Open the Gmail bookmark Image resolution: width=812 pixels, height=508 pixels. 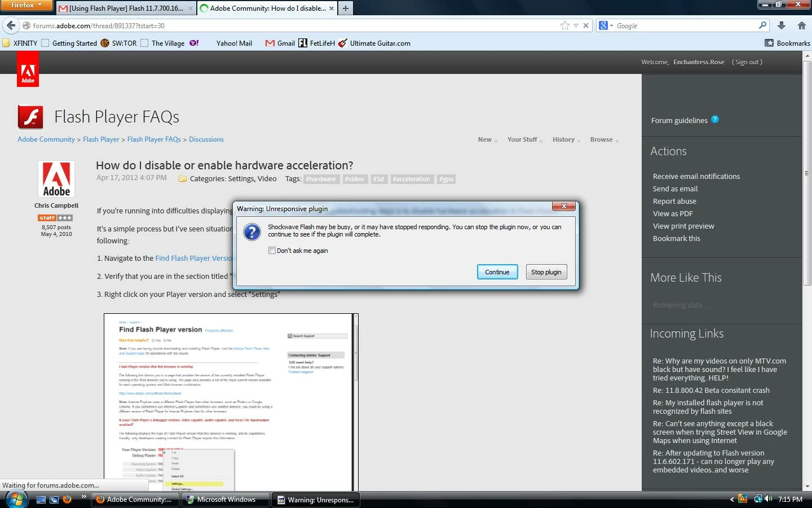280,43
